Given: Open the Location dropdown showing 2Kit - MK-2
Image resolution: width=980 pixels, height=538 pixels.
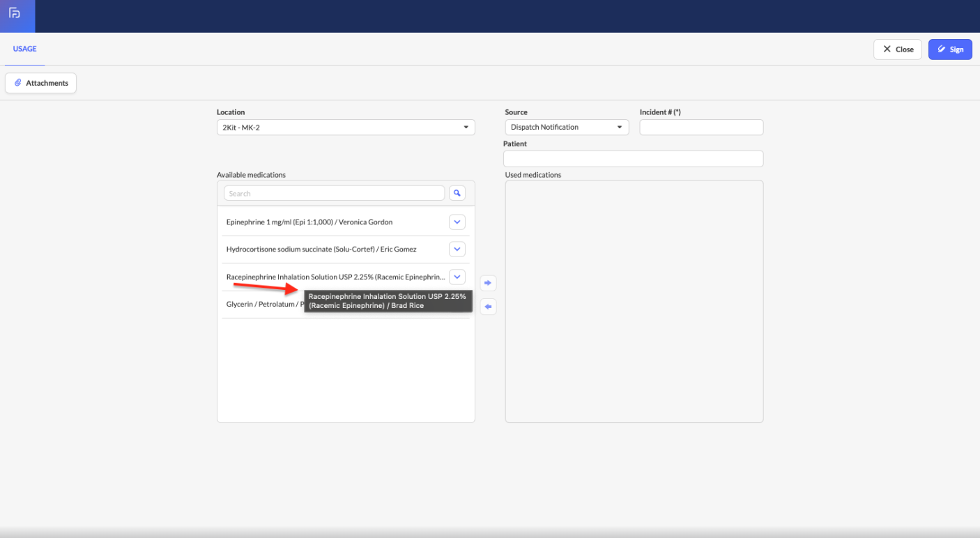Looking at the screenshot, I should 345,128.
